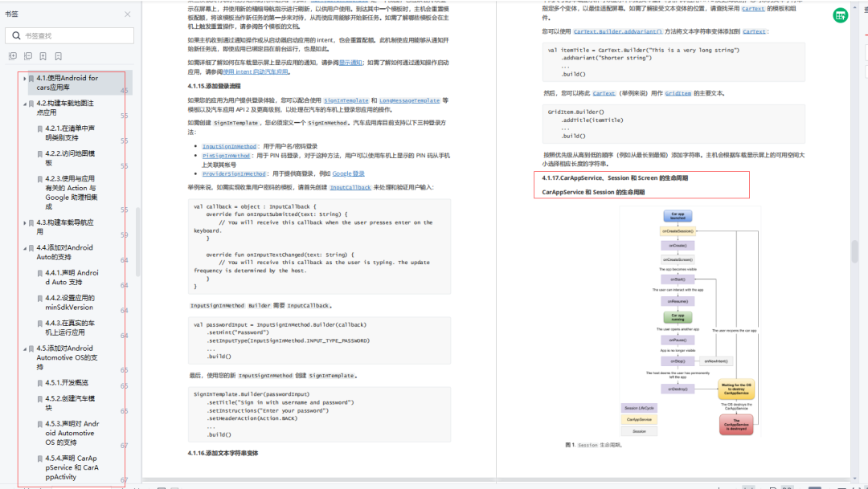Screen dimensions: 868x489
Task: Click the document vertical scrollbar thumb
Action: tap(854, 251)
